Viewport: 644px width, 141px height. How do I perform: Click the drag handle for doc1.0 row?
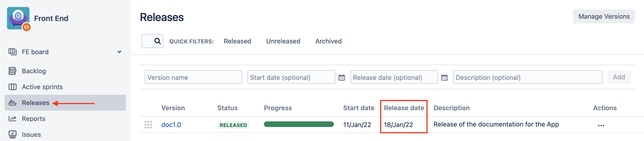pos(148,125)
